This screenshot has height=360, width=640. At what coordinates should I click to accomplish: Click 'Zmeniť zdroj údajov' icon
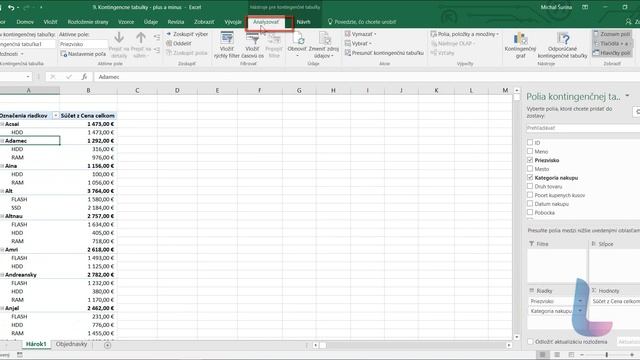(x=324, y=44)
